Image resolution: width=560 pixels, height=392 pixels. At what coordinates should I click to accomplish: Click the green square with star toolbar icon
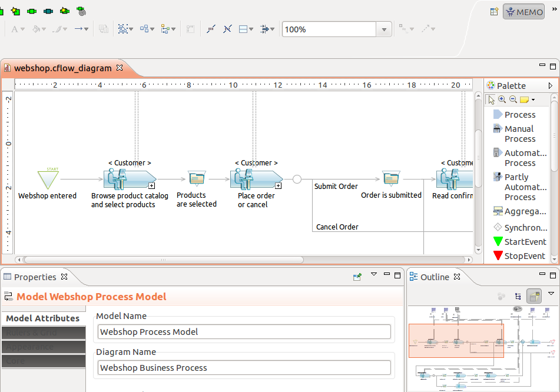(x=15, y=11)
